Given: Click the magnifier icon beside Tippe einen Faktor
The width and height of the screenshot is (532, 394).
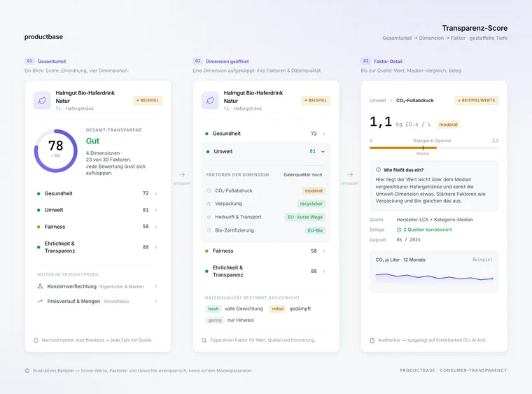Looking at the screenshot, I should click(204, 340).
